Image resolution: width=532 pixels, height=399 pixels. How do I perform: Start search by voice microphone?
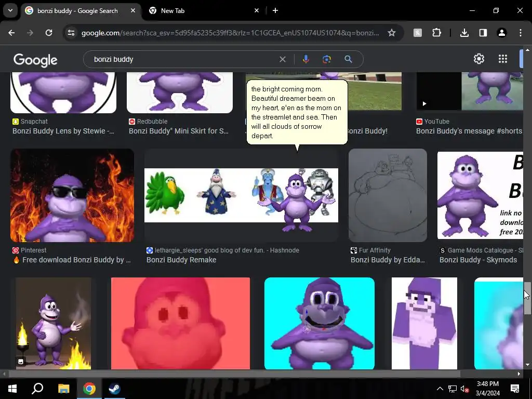coord(305,59)
